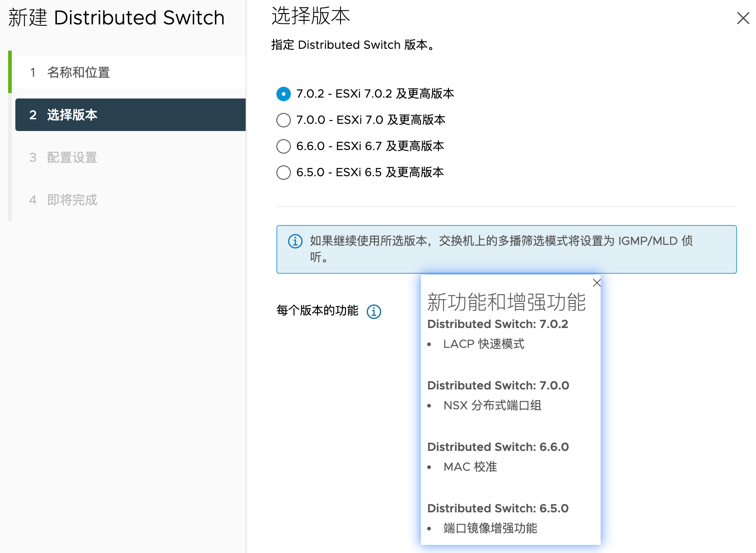Open wizard step 3 配置设置
The height and width of the screenshot is (553, 756).
click(x=131, y=157)
